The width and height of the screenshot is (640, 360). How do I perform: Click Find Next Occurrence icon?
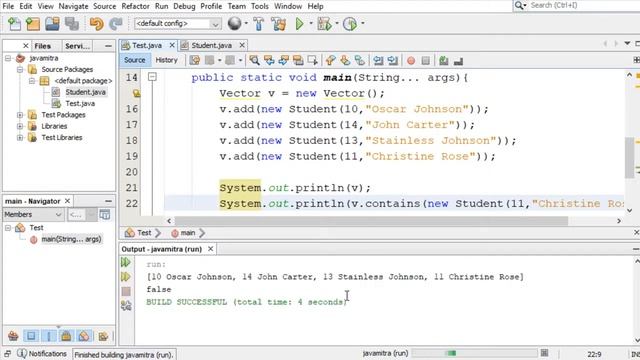coord(283,61)
